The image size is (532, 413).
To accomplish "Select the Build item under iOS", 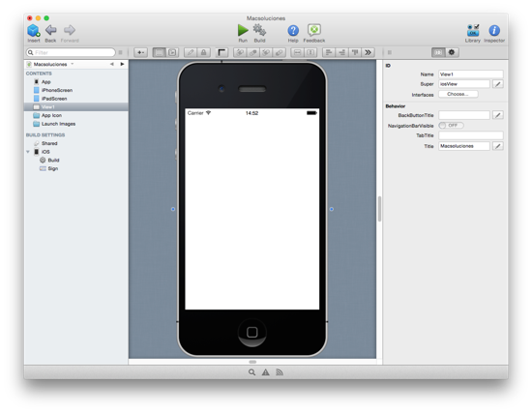I will click(76, 161).
